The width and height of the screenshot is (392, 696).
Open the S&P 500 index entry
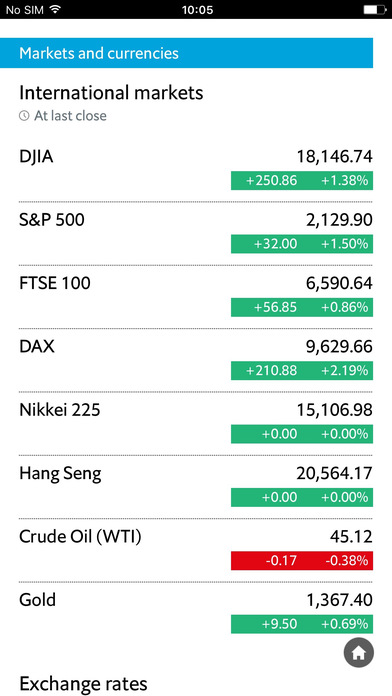(x=196, y=234)
